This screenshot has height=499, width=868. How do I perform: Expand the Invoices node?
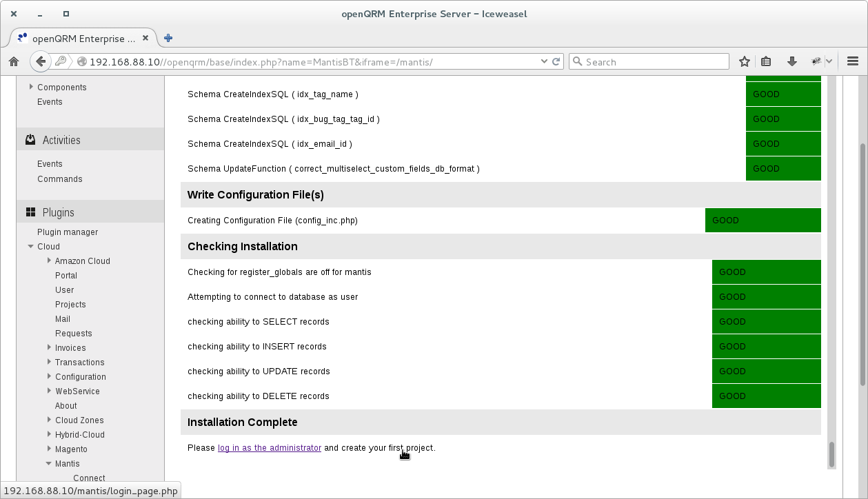tap(49, 347)
